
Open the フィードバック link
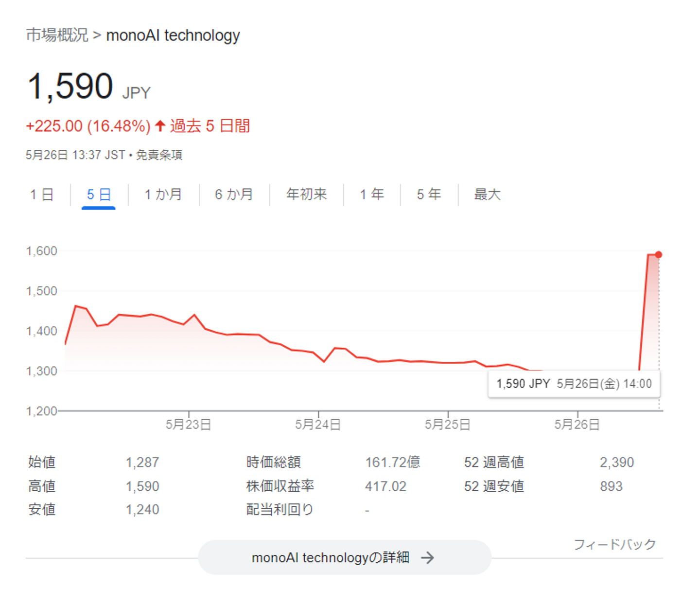(x=614, y=544)
